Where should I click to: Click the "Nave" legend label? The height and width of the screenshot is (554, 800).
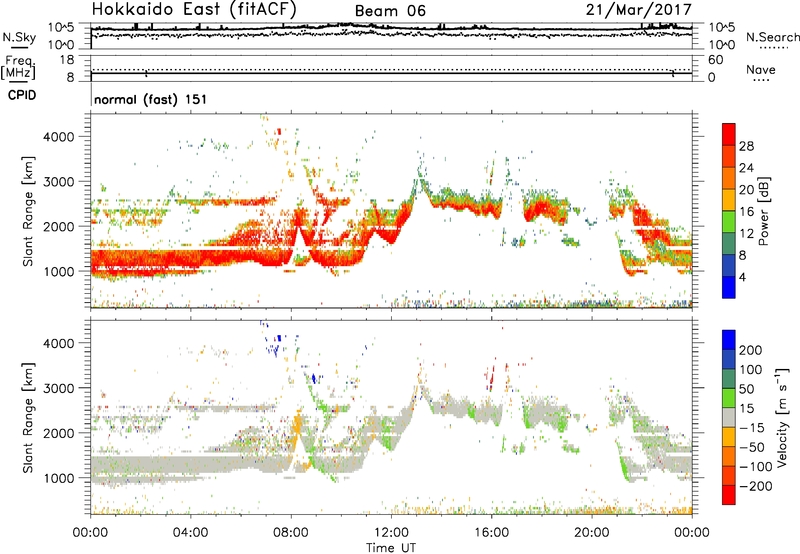[x=761, y=70]
